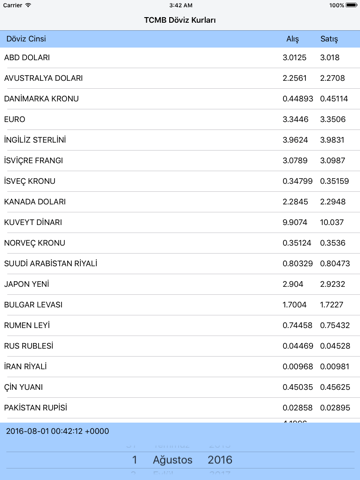
Task: Tap the Wi-Fi icon next to Carrier
Action: [28, 5]
